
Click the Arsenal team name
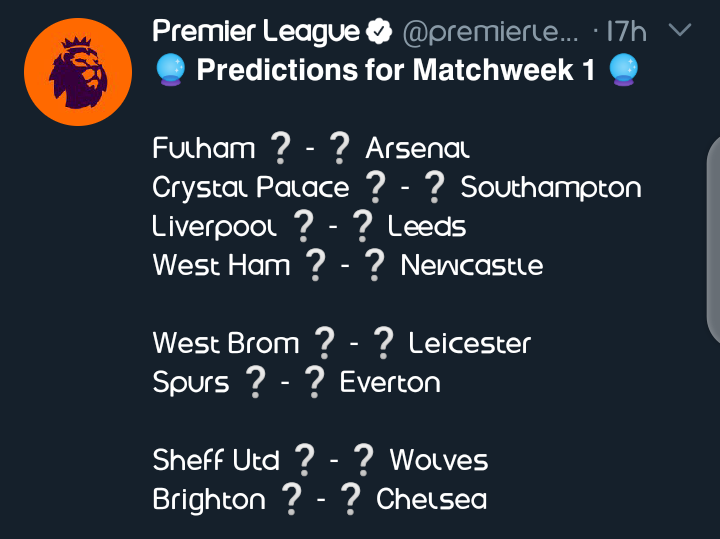pos(417,149)
